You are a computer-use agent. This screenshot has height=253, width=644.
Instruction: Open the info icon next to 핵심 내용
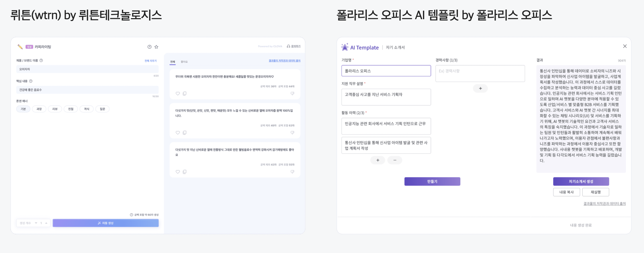point(31,81)
